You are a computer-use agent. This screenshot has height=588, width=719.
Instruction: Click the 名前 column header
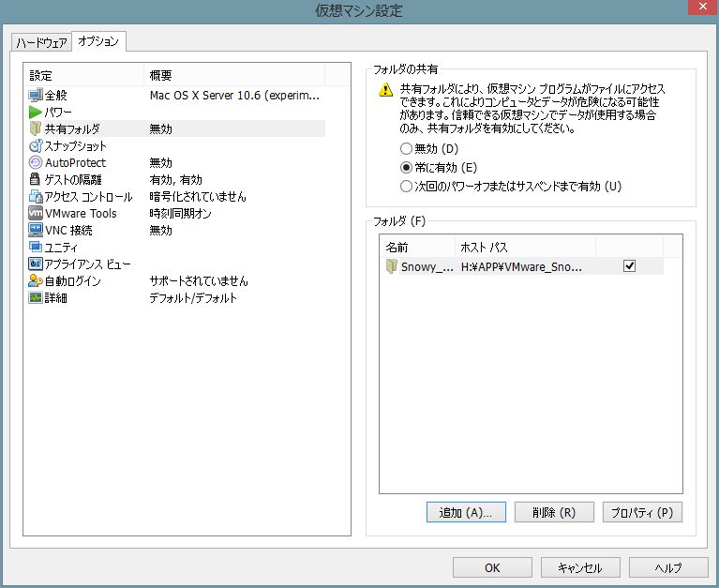(x=417, y=248)
